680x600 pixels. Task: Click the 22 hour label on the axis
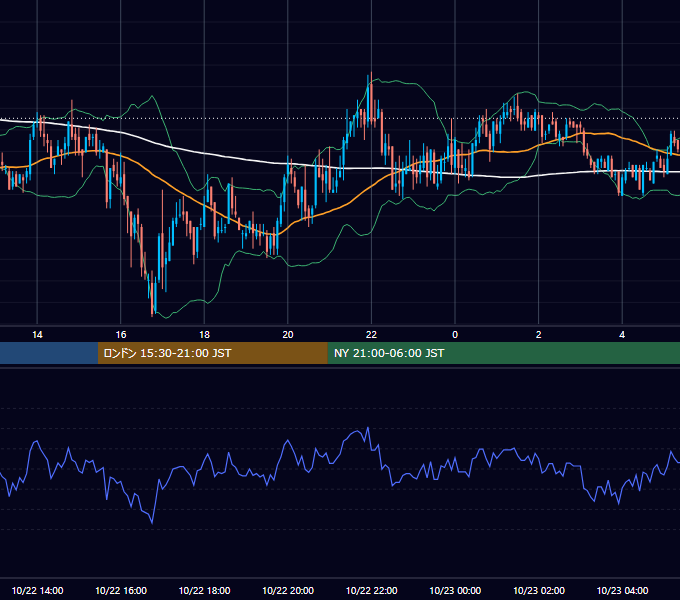pyautogui.click(x=371, y=335)
